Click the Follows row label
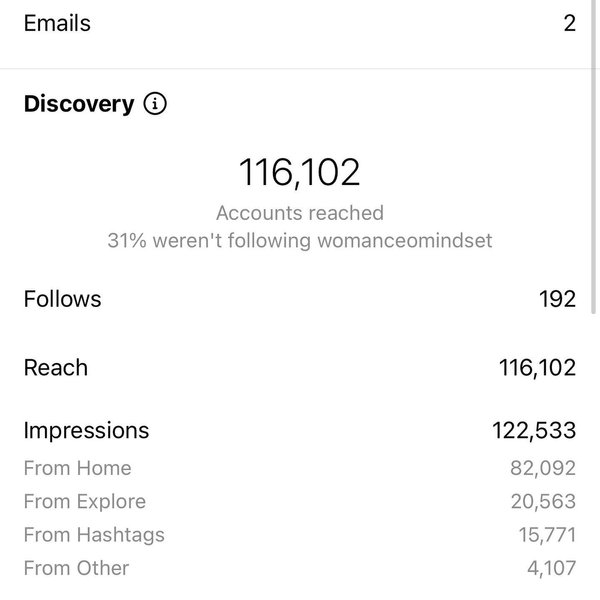 pos(62,299)
